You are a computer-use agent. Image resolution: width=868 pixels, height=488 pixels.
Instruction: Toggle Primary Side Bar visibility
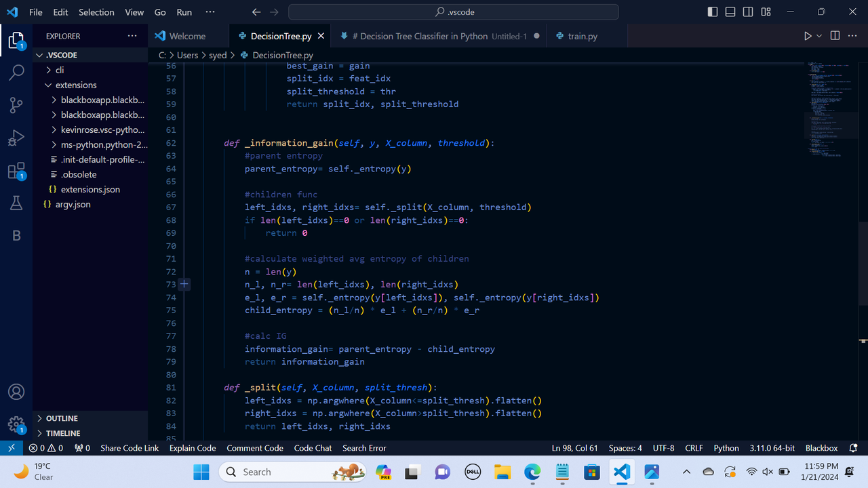712,12
